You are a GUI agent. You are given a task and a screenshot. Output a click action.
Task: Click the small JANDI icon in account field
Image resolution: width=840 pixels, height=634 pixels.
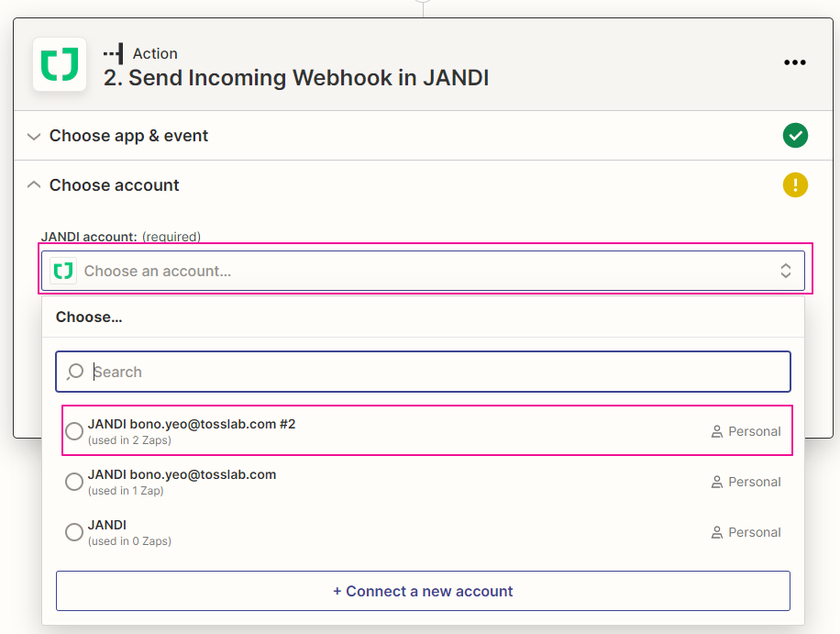(63, 271)
